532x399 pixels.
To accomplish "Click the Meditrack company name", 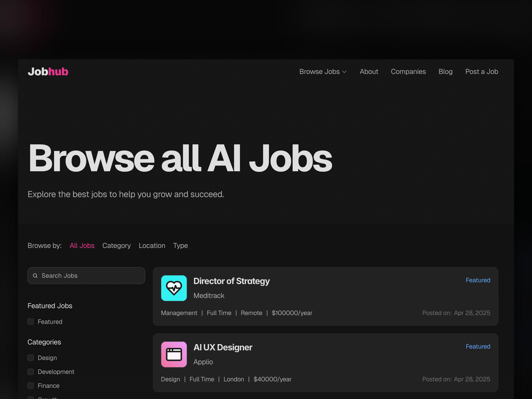I will point(209,296).
